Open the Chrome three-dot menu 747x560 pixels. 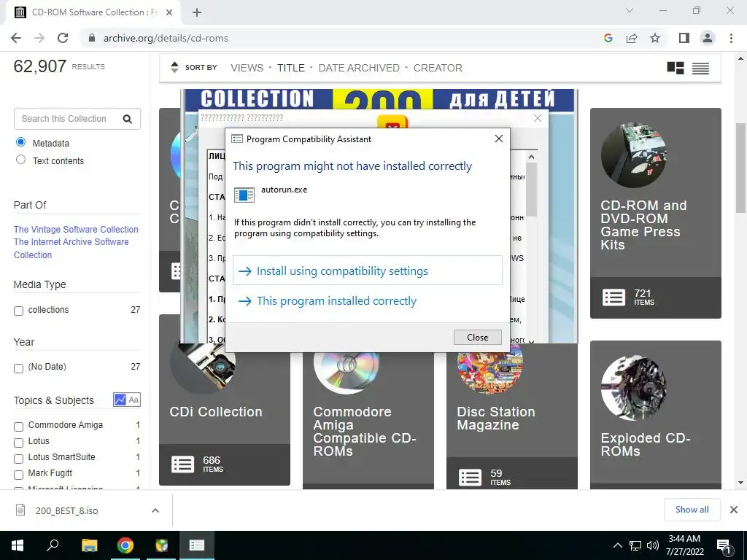pyautogui.click(x=731, y=38)
